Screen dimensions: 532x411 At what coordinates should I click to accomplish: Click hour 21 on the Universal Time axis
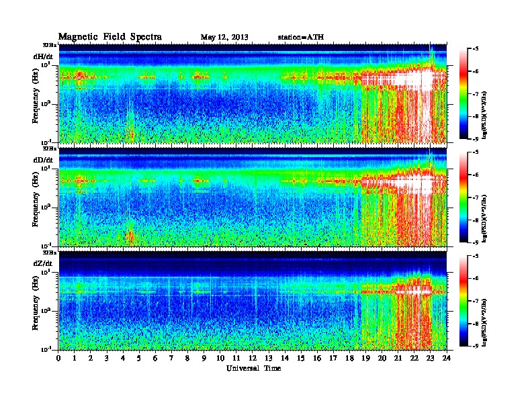click(x=398, y=358)
